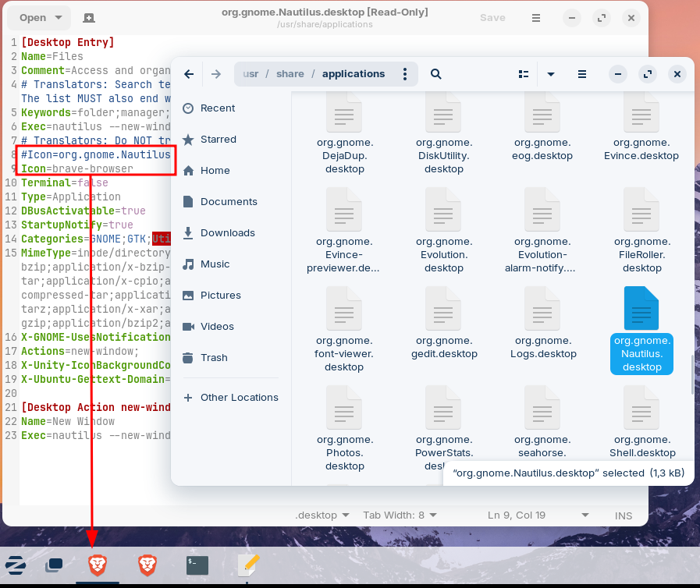Expand the Open dropdown in gedit
The width and height of the screenshot is (700, 588).
point(59,18)
